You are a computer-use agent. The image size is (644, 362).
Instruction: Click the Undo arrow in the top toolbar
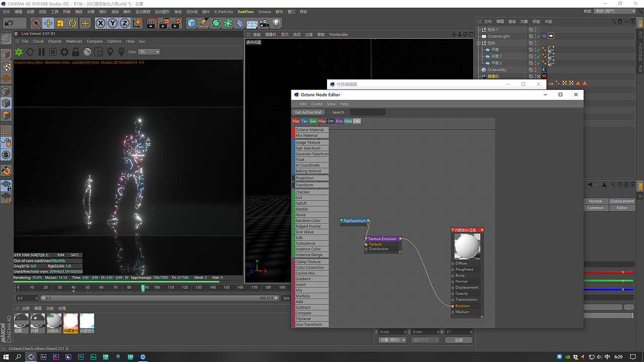tap(9, 23)
